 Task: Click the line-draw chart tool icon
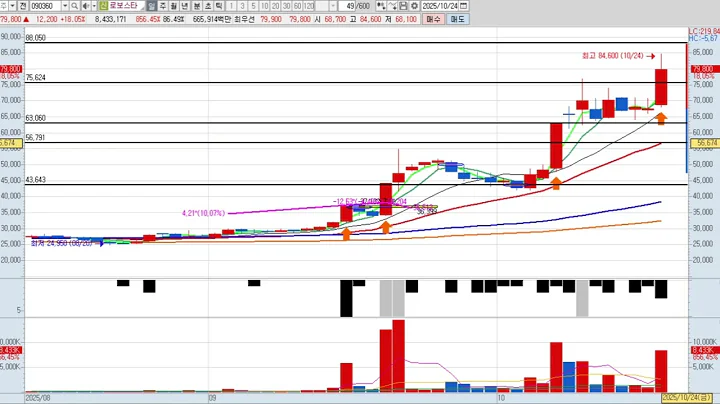[392, 6]
